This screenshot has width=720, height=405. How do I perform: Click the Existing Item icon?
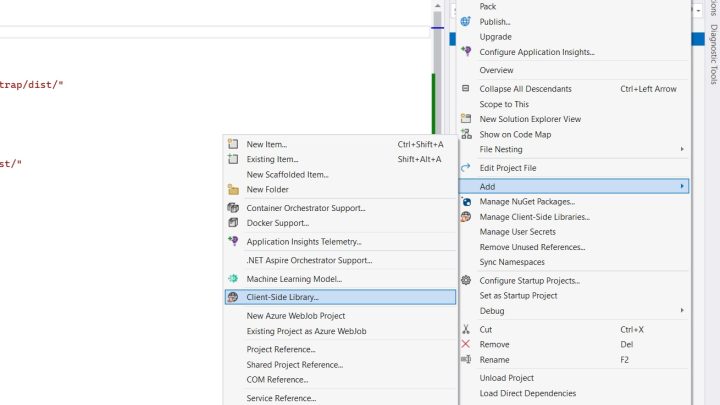(x=233, y=159)
